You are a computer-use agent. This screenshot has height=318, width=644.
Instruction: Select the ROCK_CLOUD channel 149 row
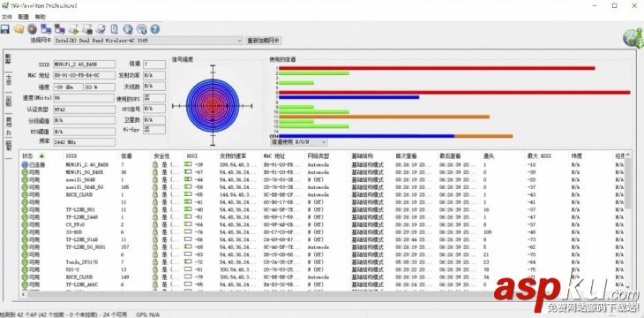323,277
